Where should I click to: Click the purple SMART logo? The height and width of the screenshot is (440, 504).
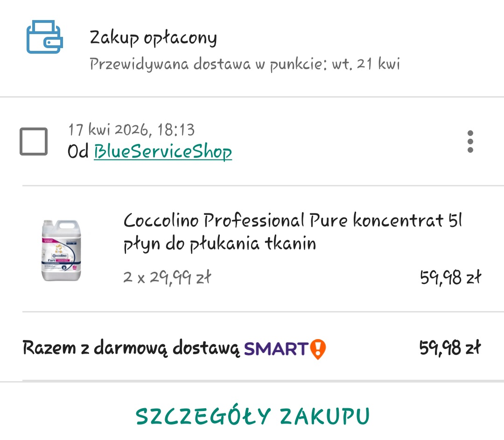(x=276, y=349)
